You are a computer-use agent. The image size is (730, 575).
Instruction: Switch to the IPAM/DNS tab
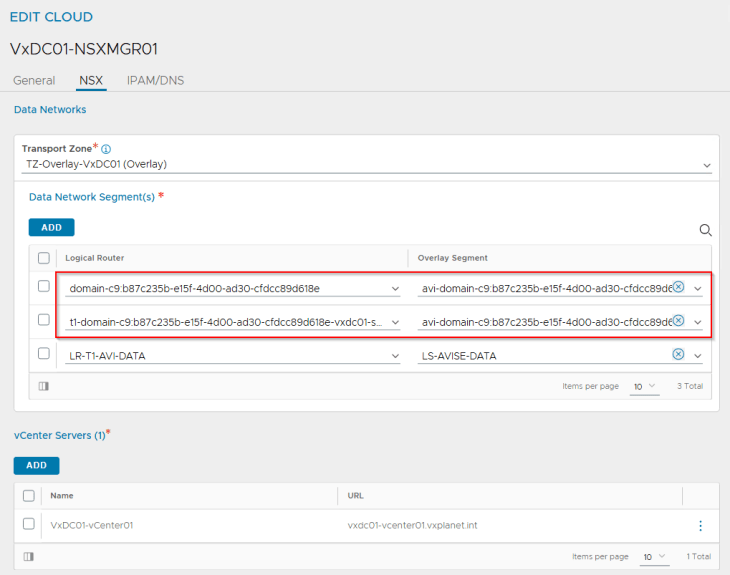(155, 80)
